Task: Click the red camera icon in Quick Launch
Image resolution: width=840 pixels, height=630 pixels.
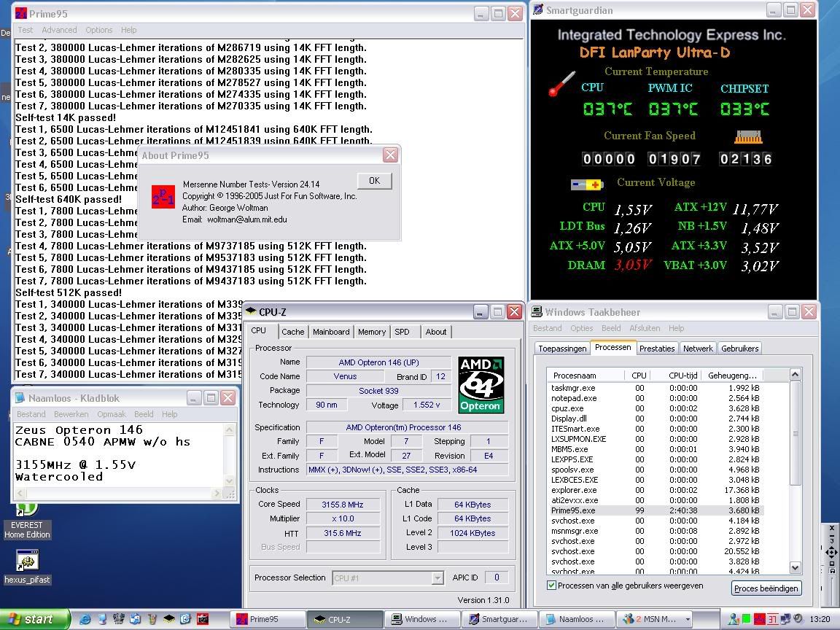Action: pos(203,619)
